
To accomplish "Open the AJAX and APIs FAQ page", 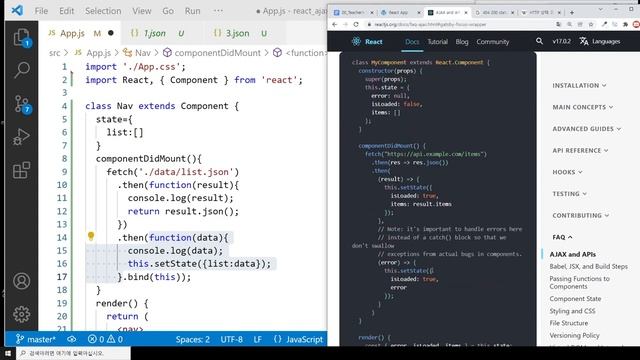I will tap(572, 254).
